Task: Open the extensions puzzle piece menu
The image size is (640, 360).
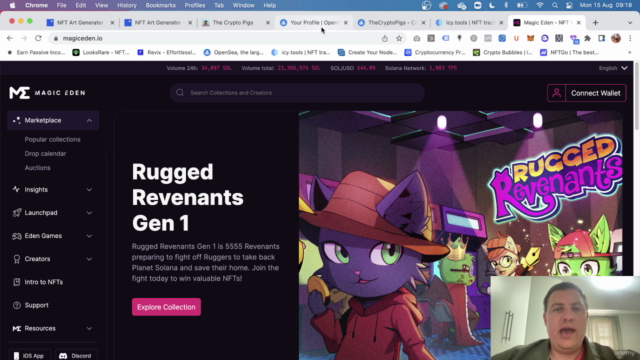Action: point(587,38)
